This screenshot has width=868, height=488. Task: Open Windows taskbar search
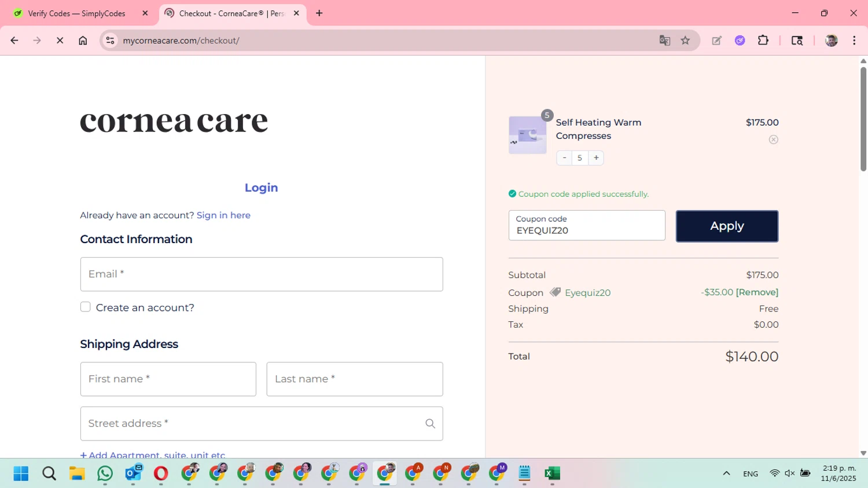(x=49, y=474)
